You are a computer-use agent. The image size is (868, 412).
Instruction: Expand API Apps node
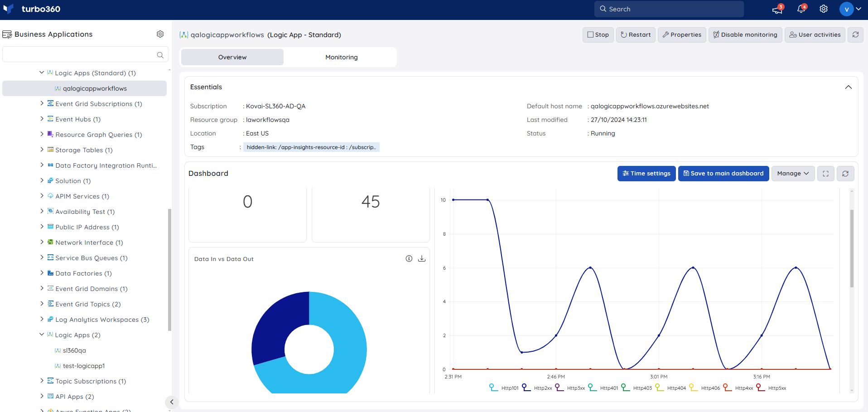42,396
